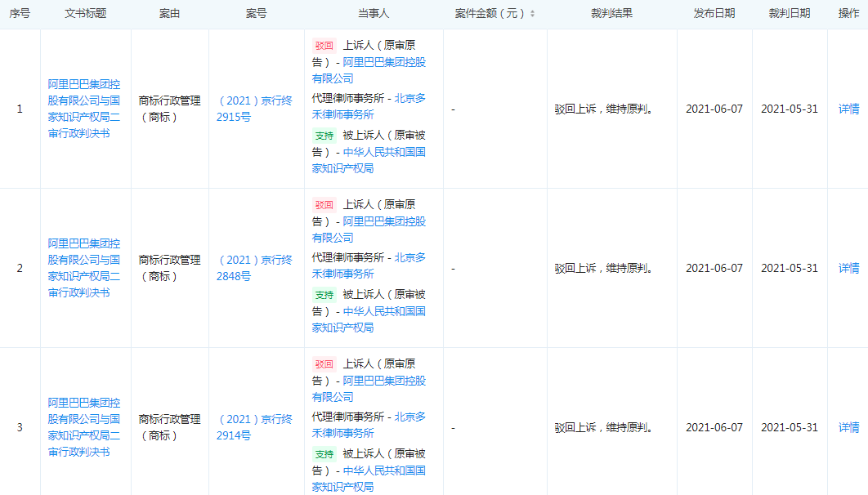The height and width of the screenshot is (495, 868).
Task: Click 阿里巴巴集团控股有限公司 party link in row 2
Action: coord(384,221)
